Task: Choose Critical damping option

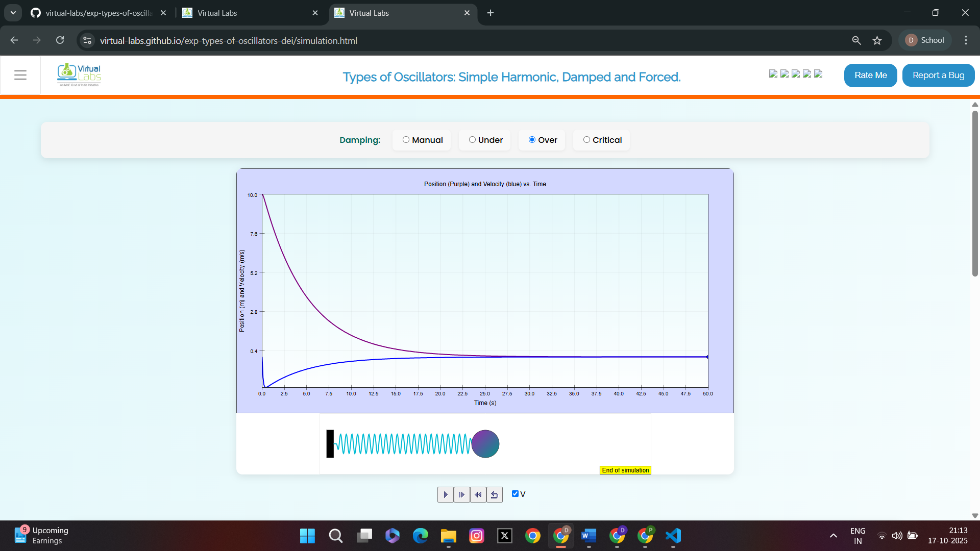Action: [586, 140]
